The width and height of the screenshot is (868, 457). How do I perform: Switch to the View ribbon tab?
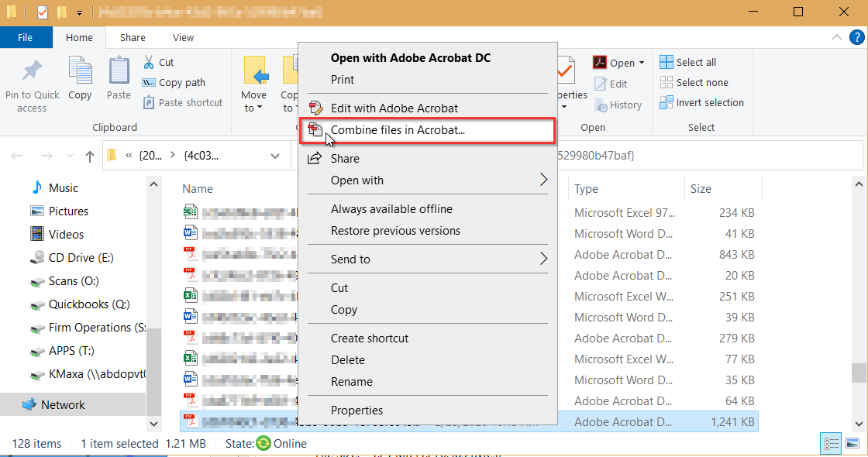pyautogui.click(x=183, y=37)
